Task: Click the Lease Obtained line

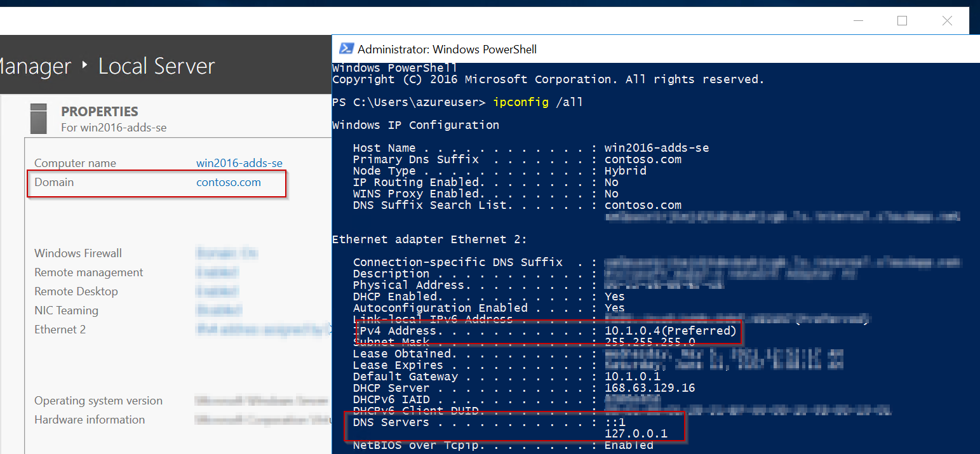Action: (x=597, y=354)
